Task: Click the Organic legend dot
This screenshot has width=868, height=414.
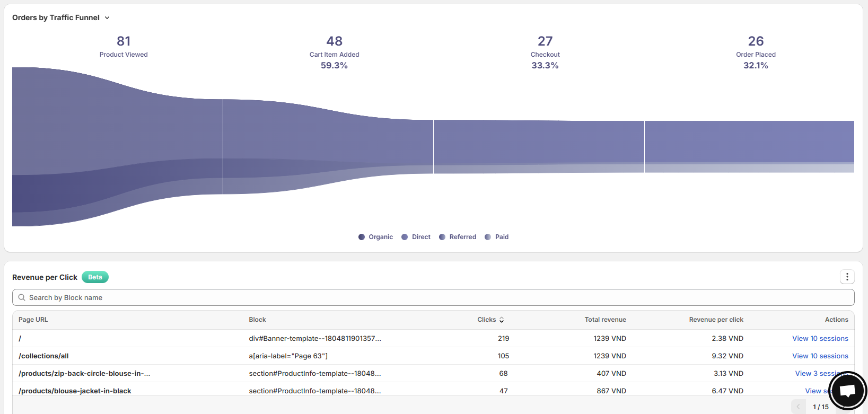Action: coord(362,237)
